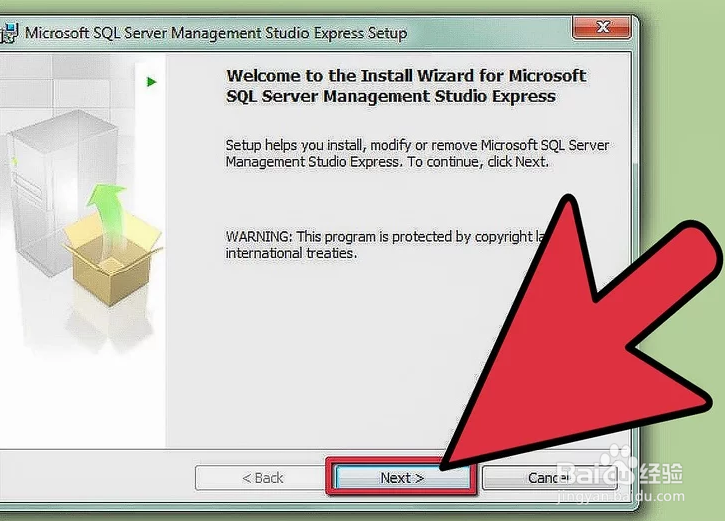Click the < Back button
The width and height of the screenshot is (725, 521).
click(261, 477)
